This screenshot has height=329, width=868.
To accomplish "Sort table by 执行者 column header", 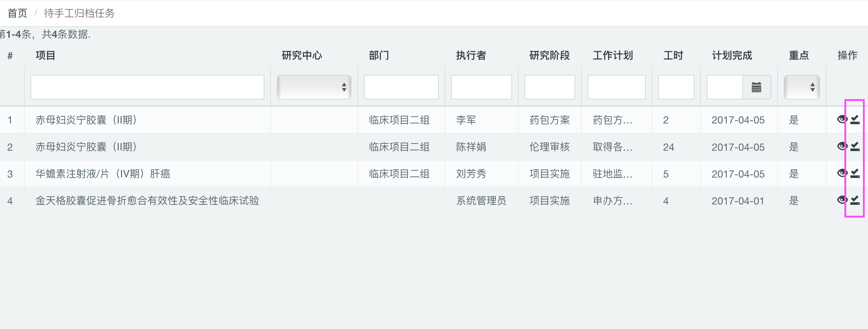I will pyautogui.click(x=471, y=56).
